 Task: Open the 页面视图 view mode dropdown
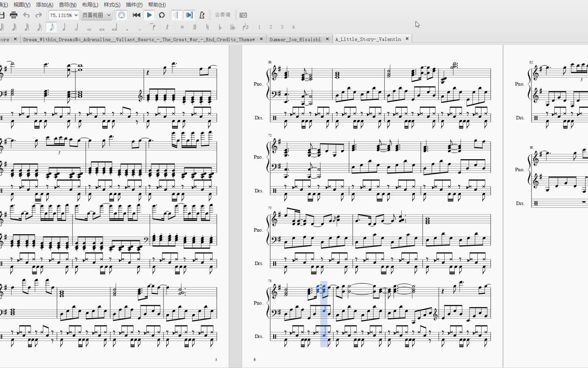coord(96,15)
